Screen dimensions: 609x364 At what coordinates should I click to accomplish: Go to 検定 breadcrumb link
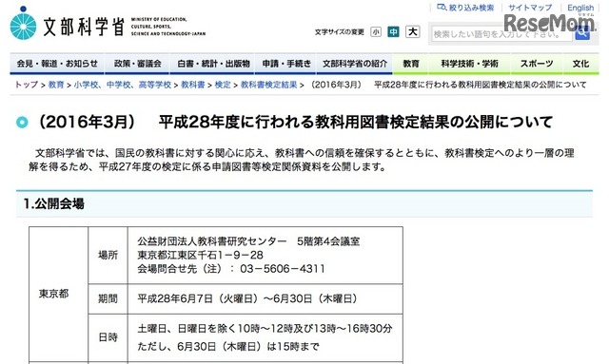point(223,85)
